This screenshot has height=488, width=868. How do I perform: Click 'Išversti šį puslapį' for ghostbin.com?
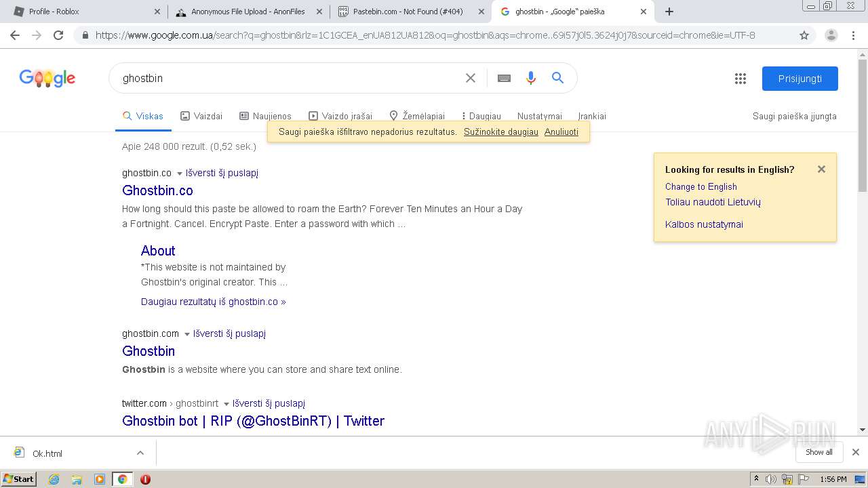[229, 333]
